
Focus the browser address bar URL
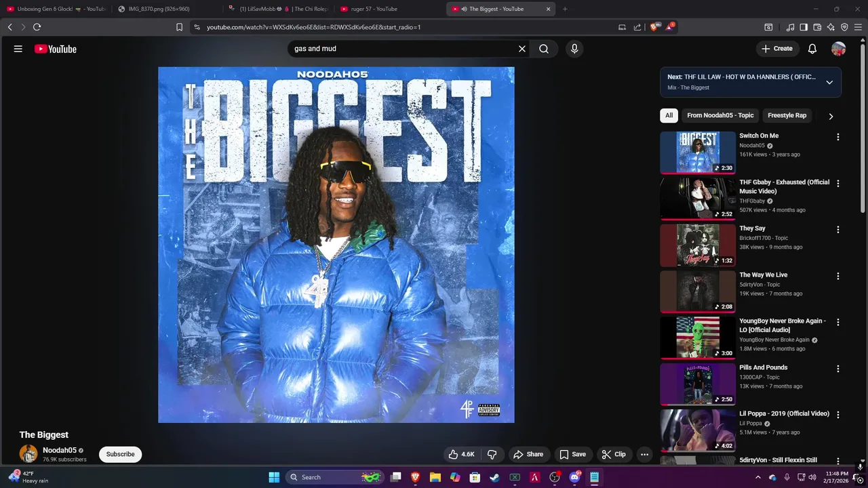coord(313,27)
